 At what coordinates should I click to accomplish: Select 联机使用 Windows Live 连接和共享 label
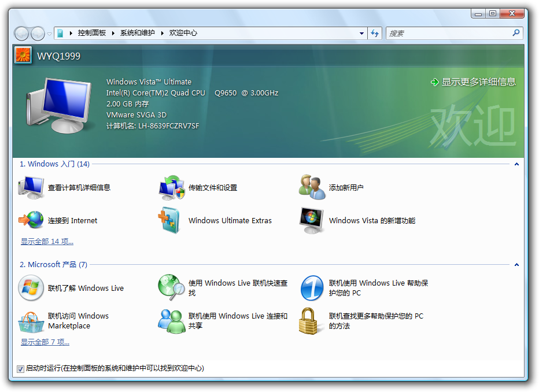click(238, 321)
